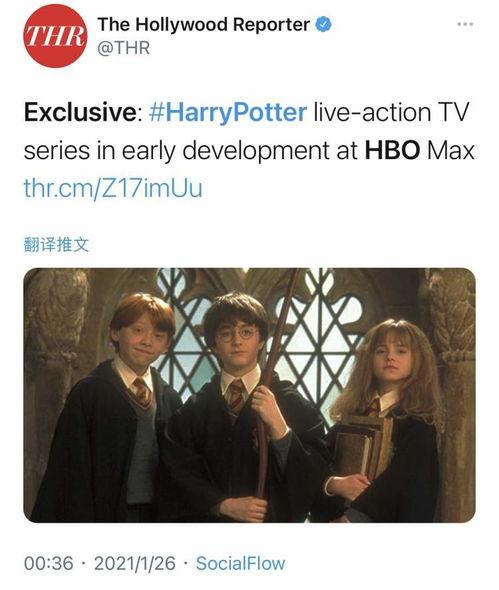
Task: Open the red THR profile avatar
Action: [x=55, y=36]
